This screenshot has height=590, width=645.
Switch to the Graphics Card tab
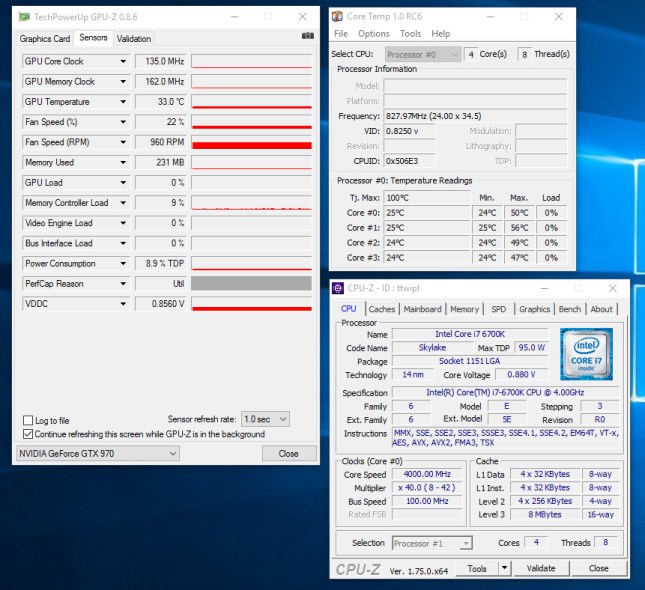coord(46,38)
